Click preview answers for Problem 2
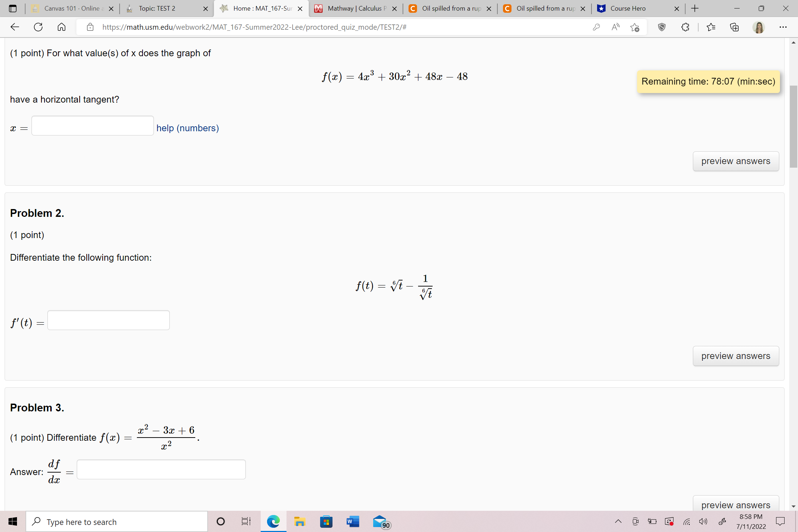The image size is (798, 532). tap(736, 356)
